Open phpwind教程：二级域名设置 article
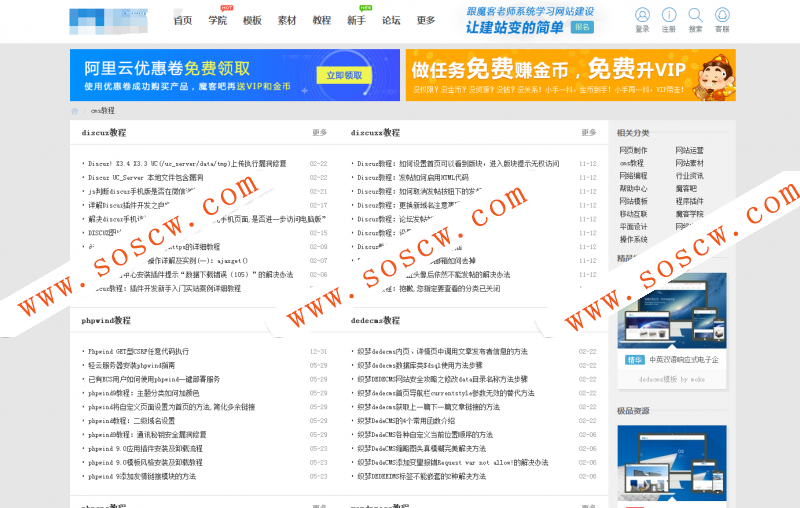Screen dimensions: 800x508 tap(131, 421)
